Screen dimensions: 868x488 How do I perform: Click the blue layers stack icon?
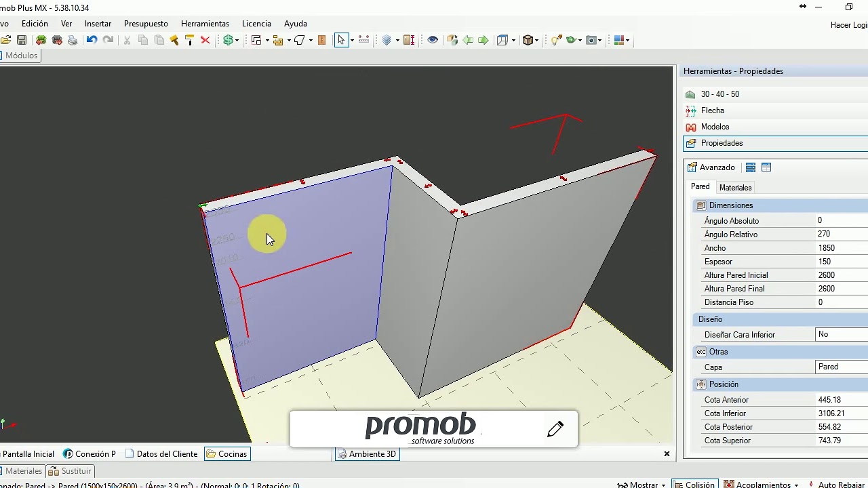coord(387,41)
